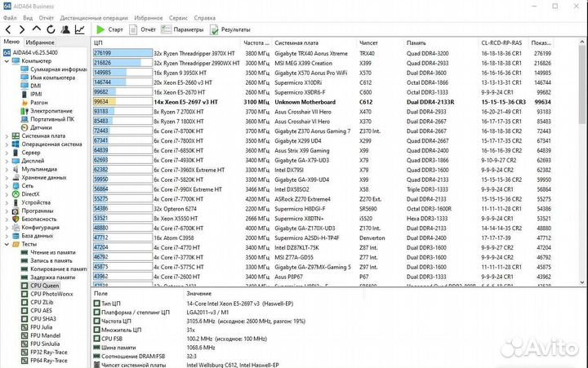
Task: Click the Отчёт button in the toolbar
Action: [x=142, y=29]
